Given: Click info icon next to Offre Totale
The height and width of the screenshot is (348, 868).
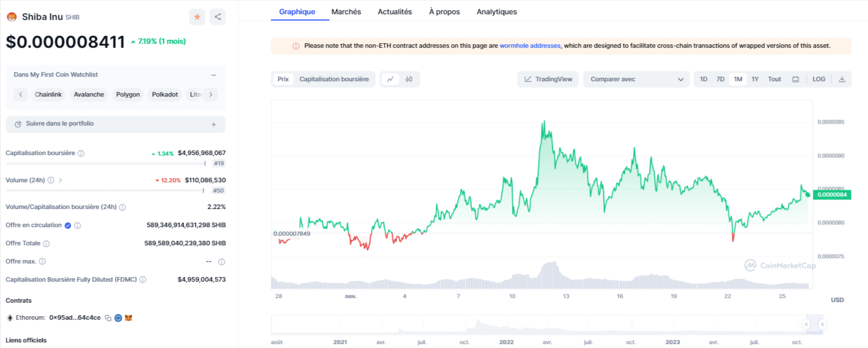Looking at the screenshot, I should [x=46, y=244].
